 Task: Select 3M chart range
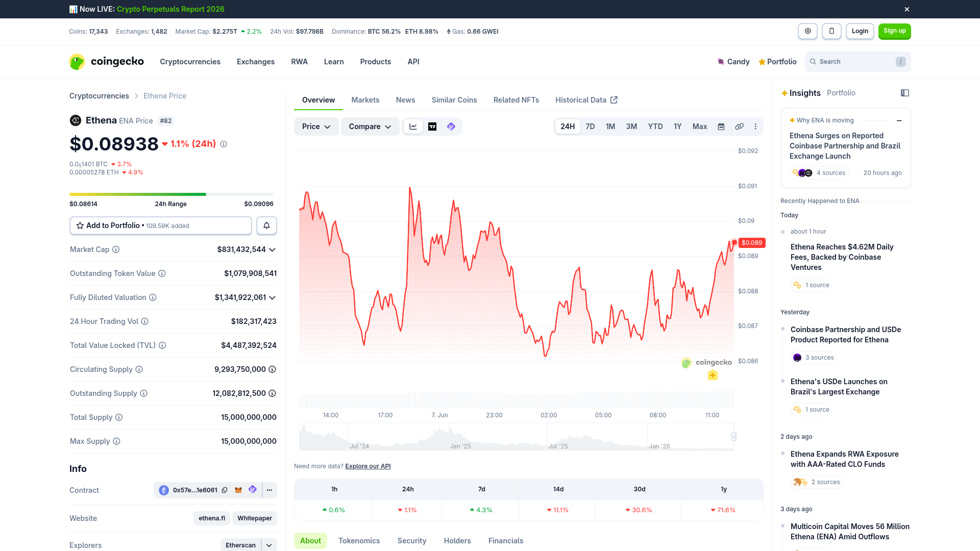(x=631, y=127)
